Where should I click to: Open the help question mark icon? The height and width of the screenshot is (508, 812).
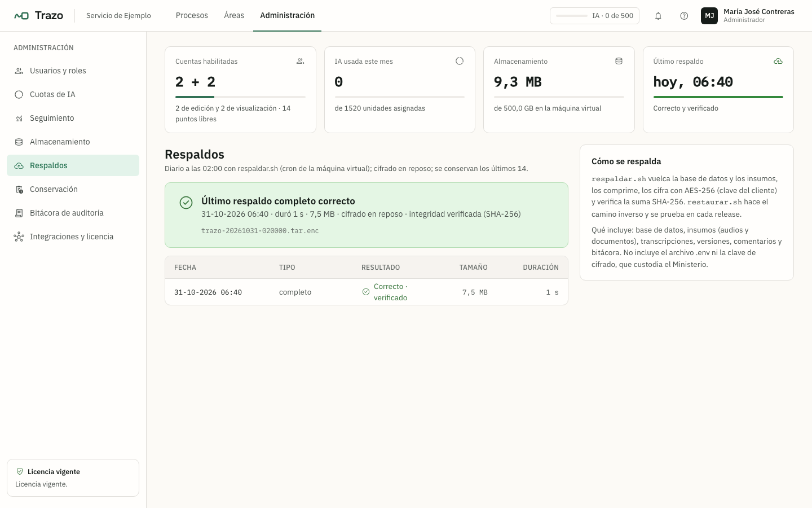[684, 16]
